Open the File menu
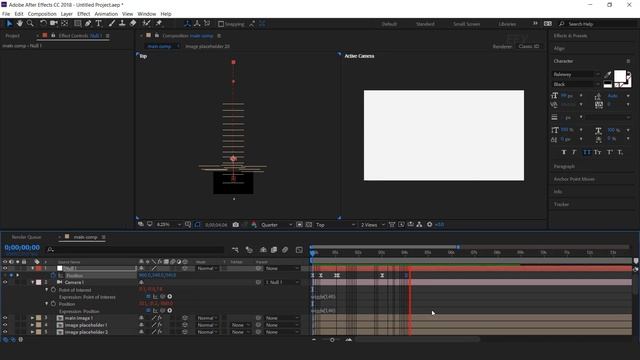 tap(6, 14)
